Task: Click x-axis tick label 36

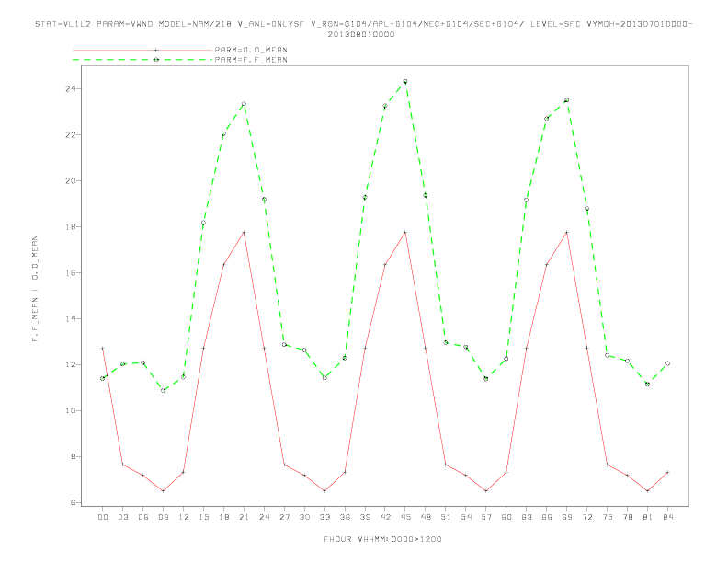Action: 345,517
